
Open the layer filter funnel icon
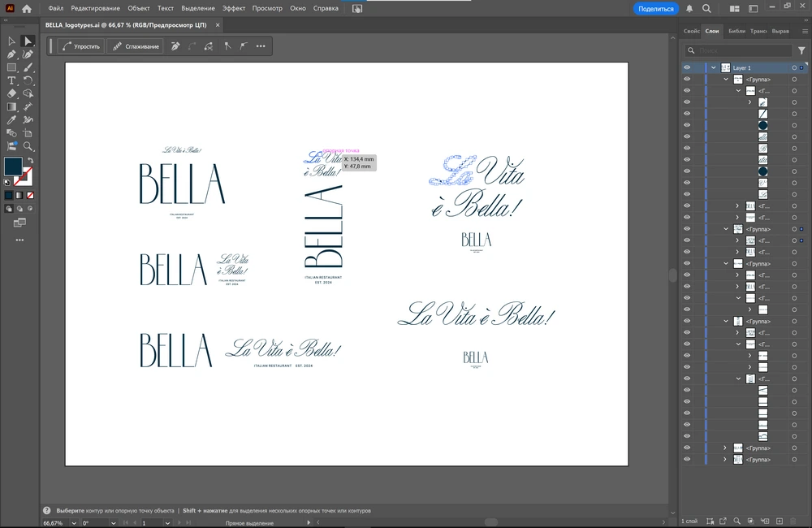801,50
